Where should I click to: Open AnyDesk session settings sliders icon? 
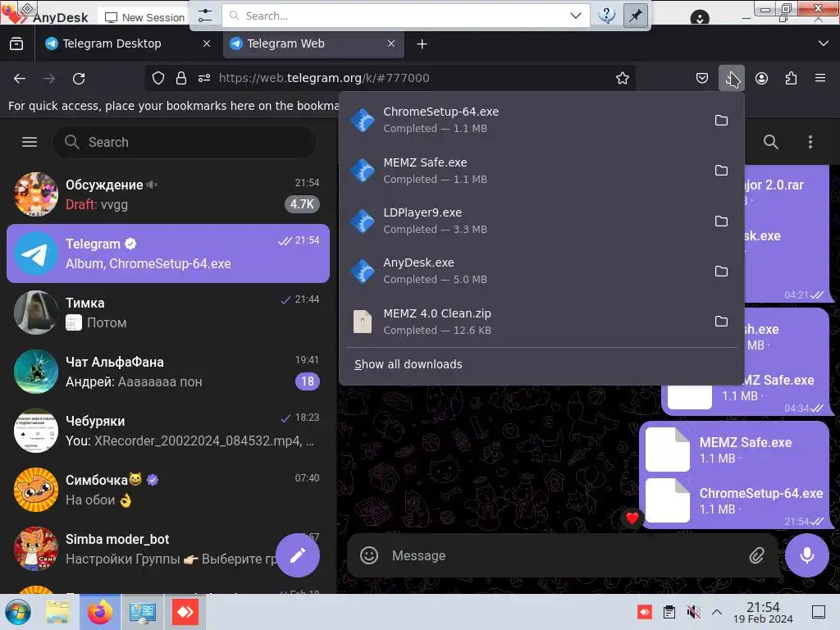[204, 16]
